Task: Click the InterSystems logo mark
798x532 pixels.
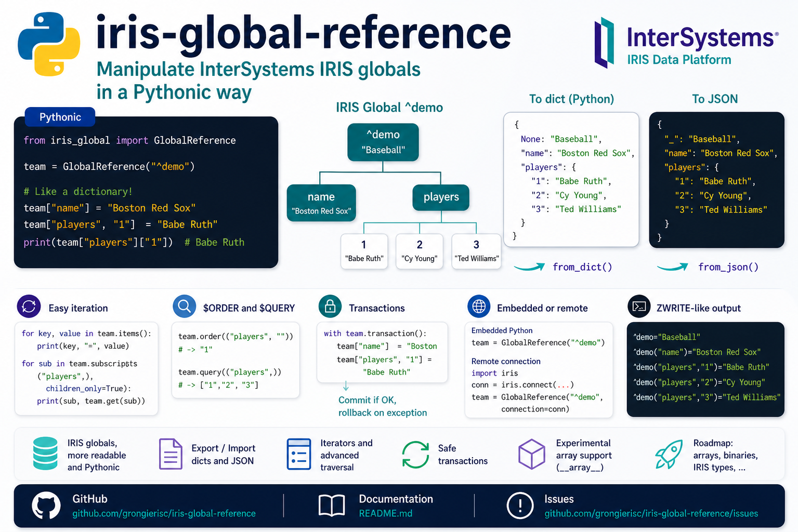Action: click(x=605, y=43)
